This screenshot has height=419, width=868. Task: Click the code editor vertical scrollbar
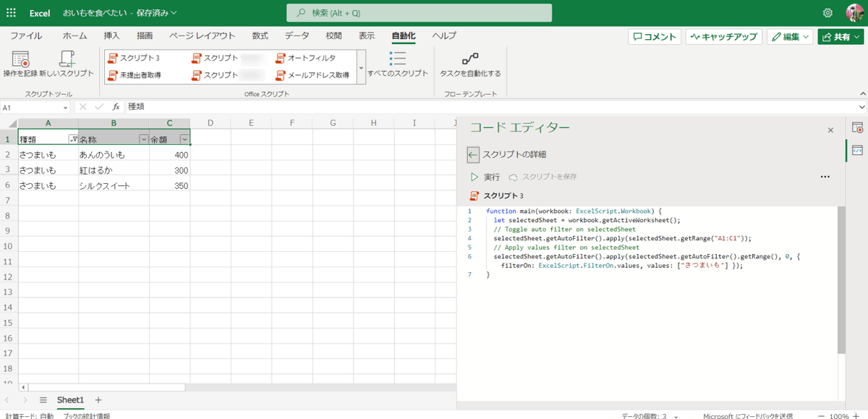pyautogui.click(x=842, y=279)
